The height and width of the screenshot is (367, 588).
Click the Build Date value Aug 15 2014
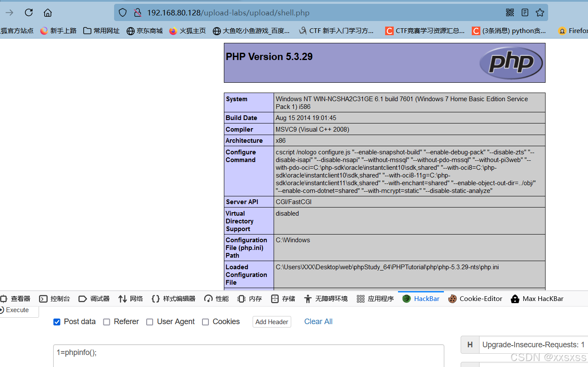click(x=306, y=118)
